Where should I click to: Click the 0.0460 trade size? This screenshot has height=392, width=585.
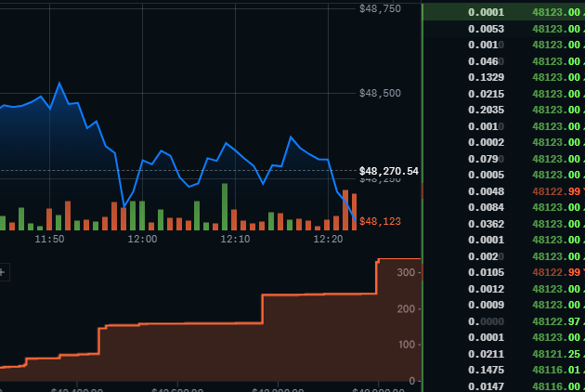[x=487, y=61]
